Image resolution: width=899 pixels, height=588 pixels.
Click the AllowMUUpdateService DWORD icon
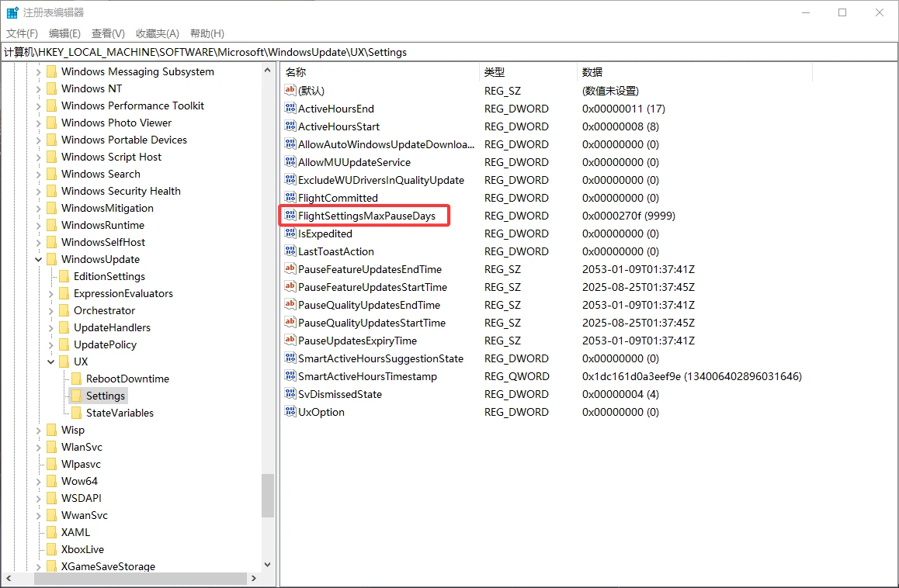(290, 161)
